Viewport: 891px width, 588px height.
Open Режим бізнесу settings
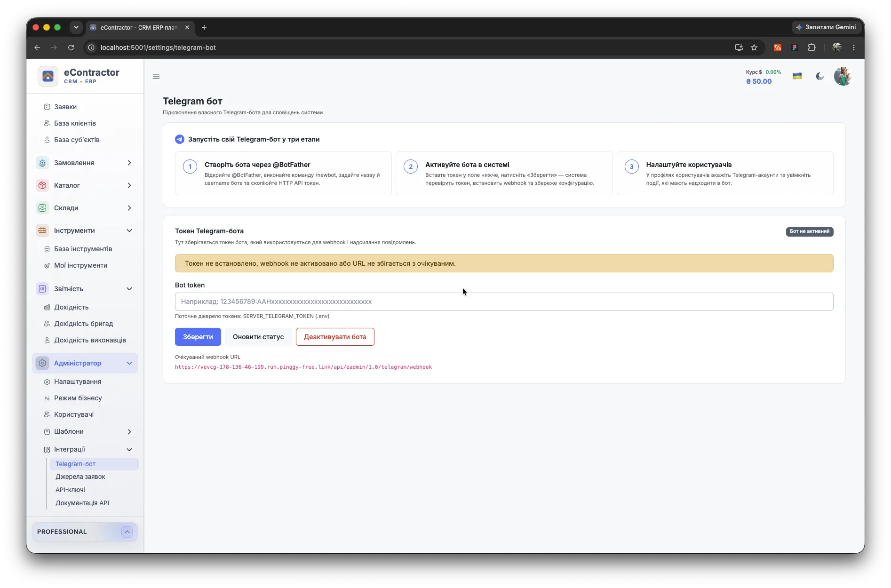(x=78, y=398)
